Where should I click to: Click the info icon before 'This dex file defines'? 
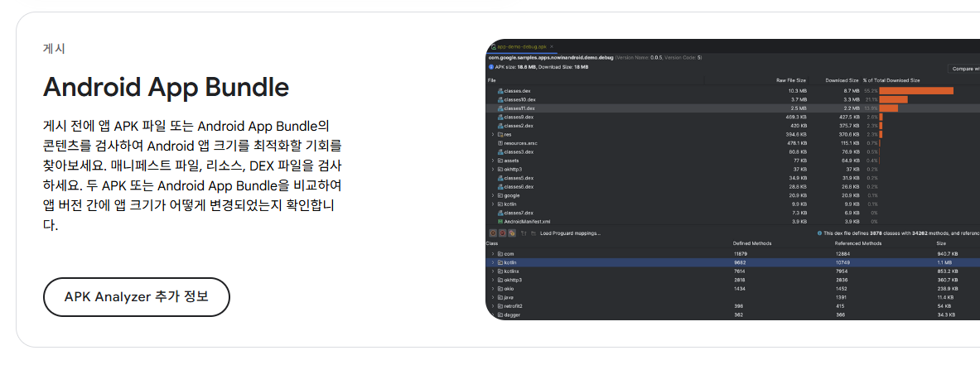click(x=819, y=233)
